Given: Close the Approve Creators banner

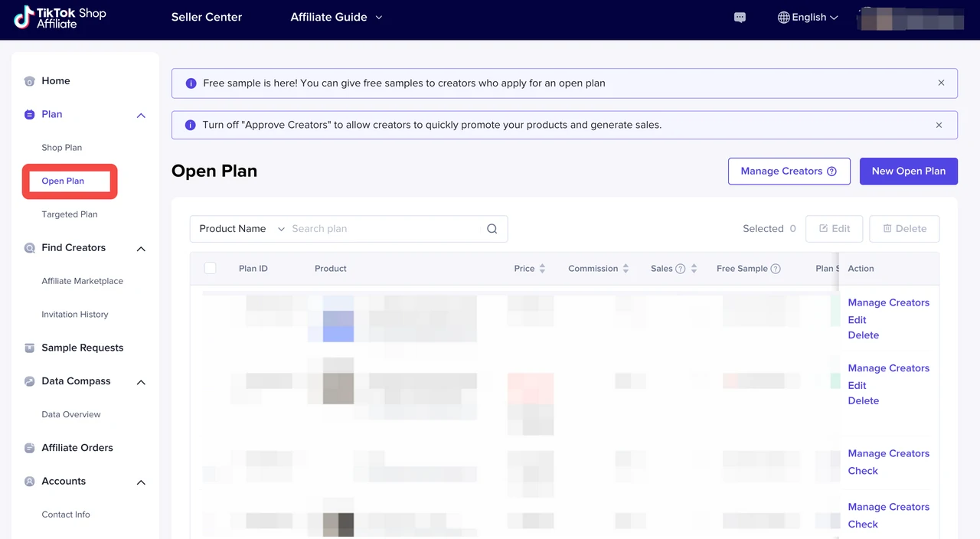Looking at the screenshot, I should [939, 125].
